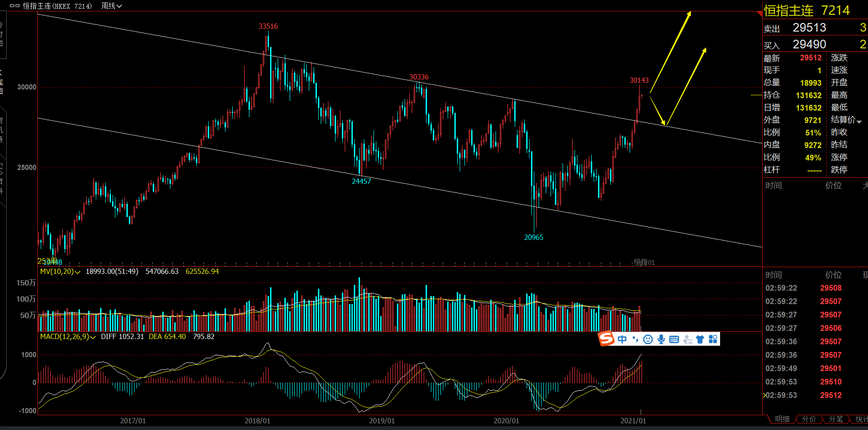Click the MV value 547066.63

tap(162, 272)
